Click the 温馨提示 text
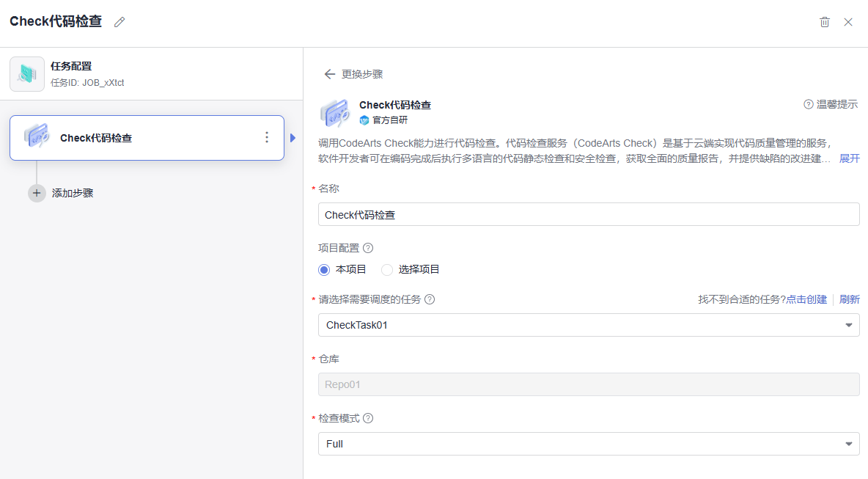Image resolution: width=868 pixels, height=479 pixels. (x=837, y=104)
